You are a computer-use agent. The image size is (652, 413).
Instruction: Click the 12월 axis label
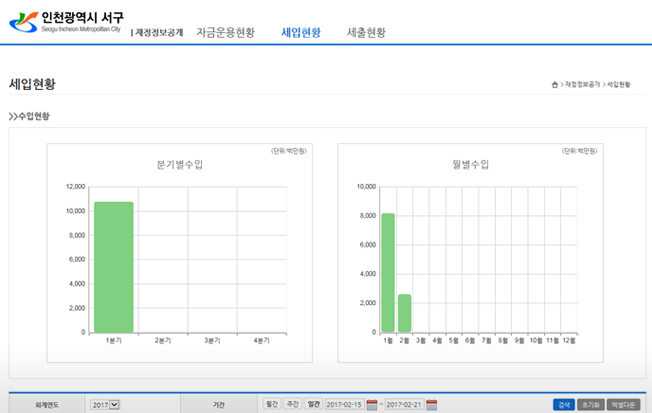569,341
